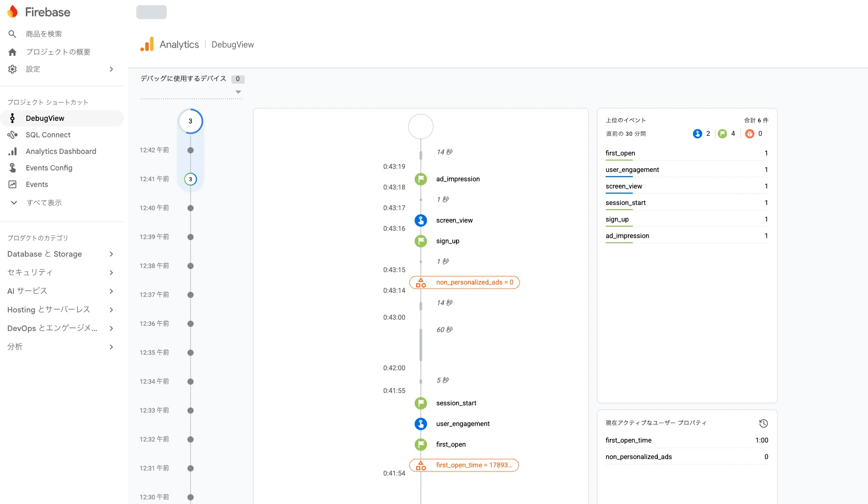Click the first_open green flag icon
Image resolution: width=868 pixels, height=504 pixels.
pos(421,445)
